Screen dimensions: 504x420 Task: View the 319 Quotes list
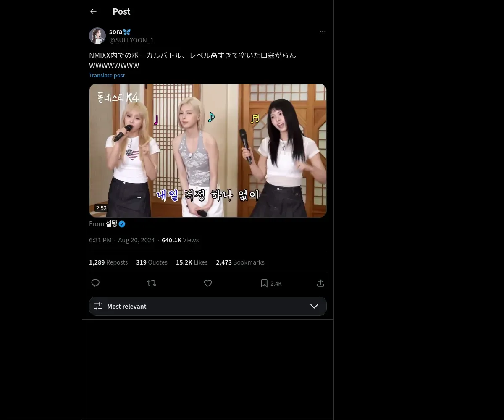pos(152,262)
